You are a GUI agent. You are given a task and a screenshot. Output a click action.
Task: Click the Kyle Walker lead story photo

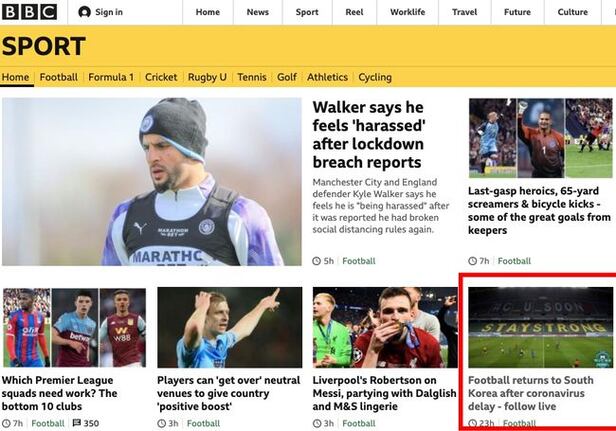(152, 182)
